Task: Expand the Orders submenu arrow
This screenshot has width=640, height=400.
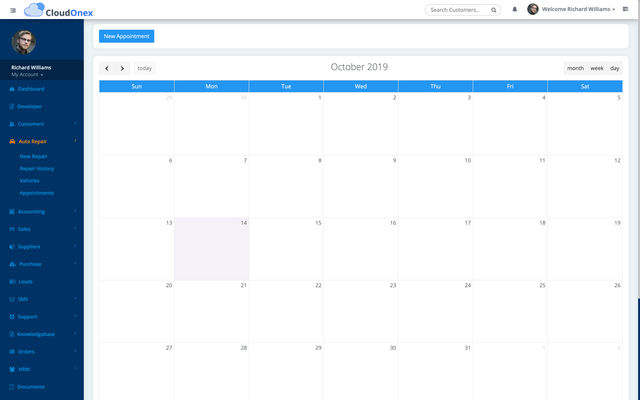Action: (x=75, y=351)
